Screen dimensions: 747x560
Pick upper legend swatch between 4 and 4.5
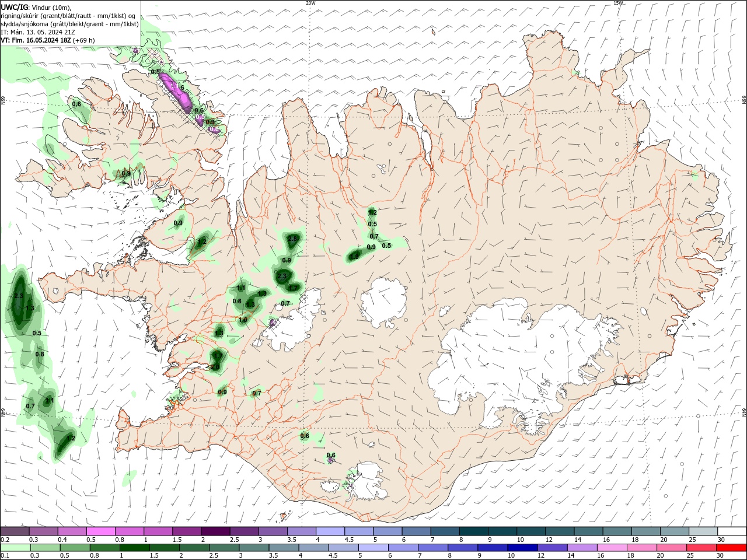pos(330,531)
